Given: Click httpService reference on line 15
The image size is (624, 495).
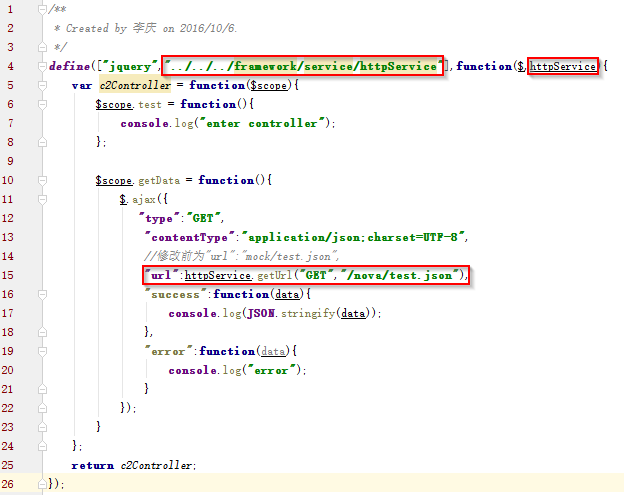Looking at the screenshot, I should (x=218, y=275).
